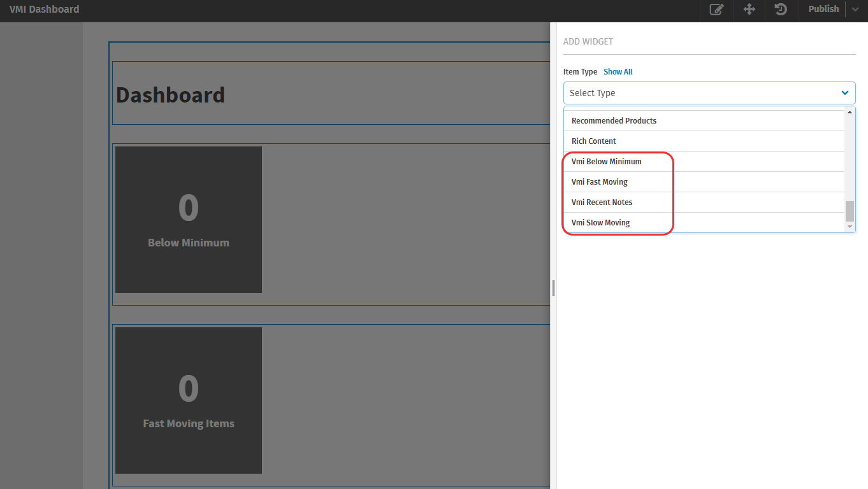Click the dropdown list scrollbar thumb
Image resolution: width=868 pixels, height=489 pixels.
pyautogui.click(x=850, y=211)
